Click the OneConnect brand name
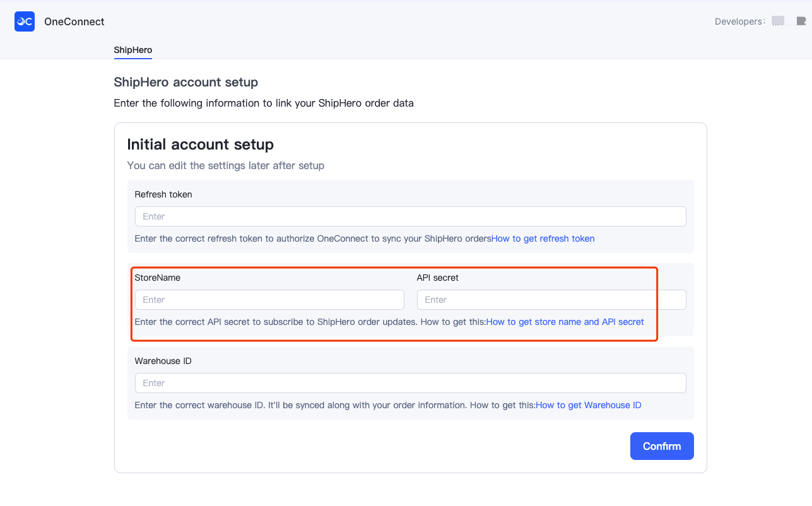Viewport: 812px width, 506px height. (x=74, y=21)
